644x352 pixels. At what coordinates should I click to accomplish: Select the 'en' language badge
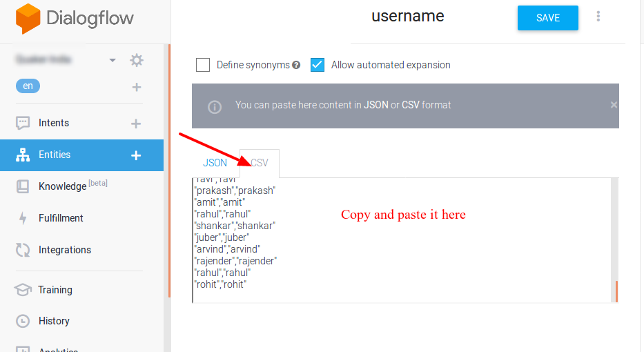28,86
